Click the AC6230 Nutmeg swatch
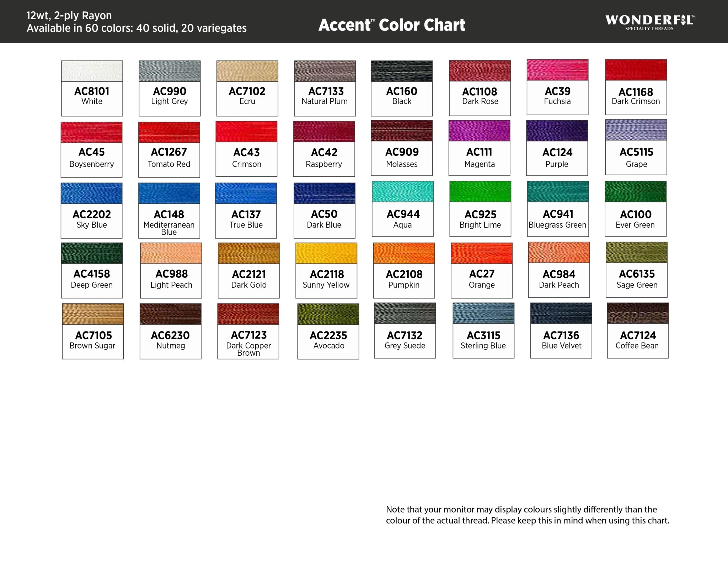728x563 pixels. pos(171,331)
